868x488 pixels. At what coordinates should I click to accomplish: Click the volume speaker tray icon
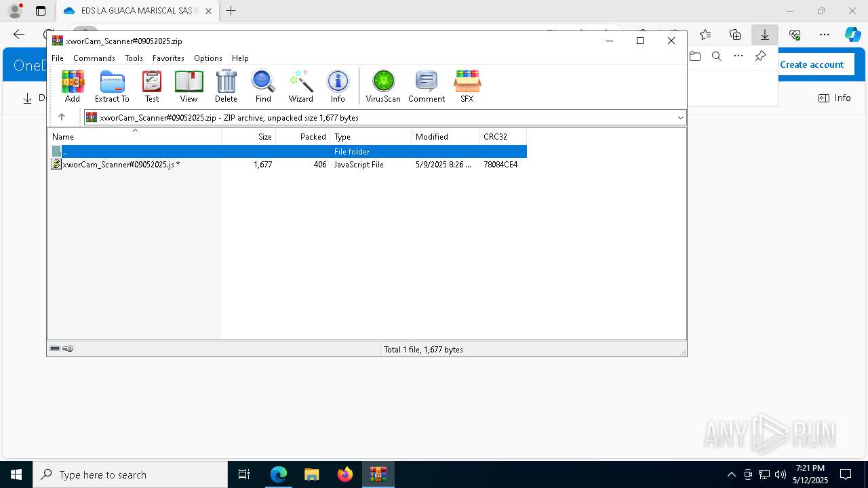pos(781,474)
